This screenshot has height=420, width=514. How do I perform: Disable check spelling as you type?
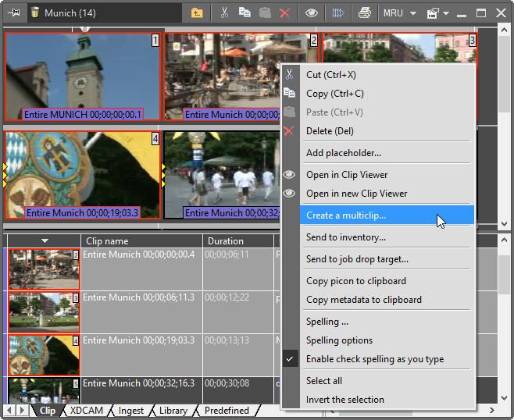(x=374, y=359)
